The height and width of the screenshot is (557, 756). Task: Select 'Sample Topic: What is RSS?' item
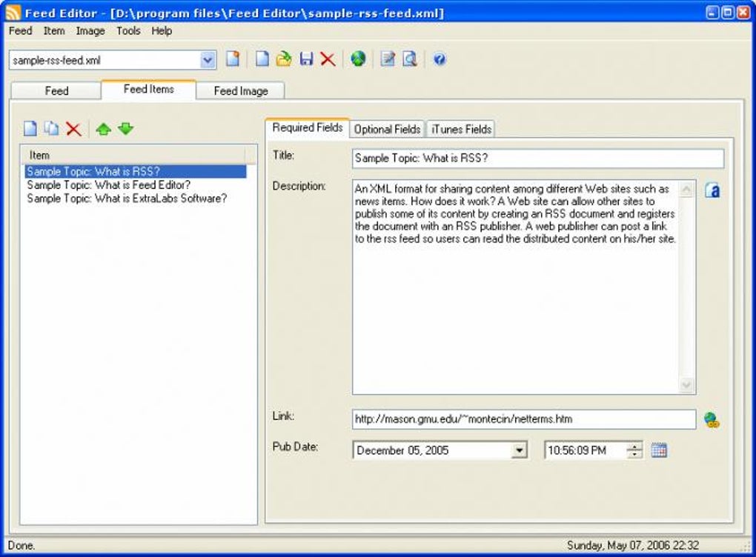coord(136,172)
